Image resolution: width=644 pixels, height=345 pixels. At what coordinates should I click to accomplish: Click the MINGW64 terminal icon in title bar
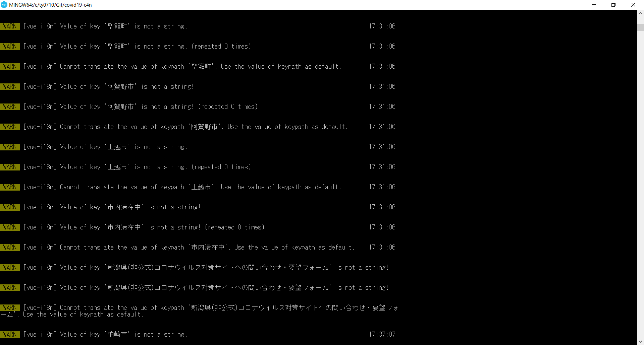pos(4,5)
